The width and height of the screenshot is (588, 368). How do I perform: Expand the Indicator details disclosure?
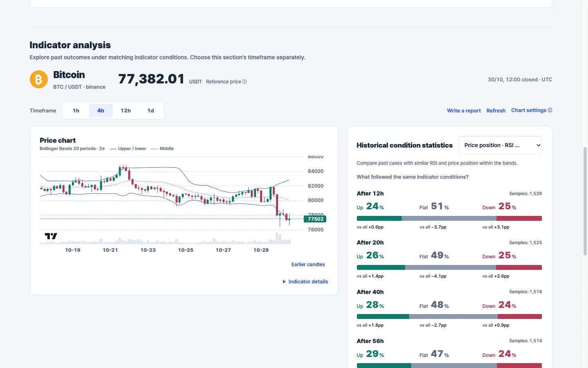pos(305,281)
